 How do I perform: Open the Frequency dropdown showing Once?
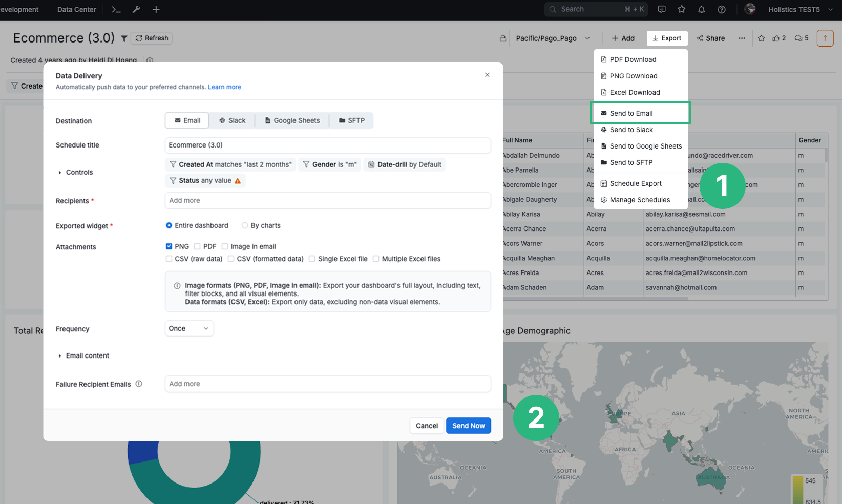(189, 328)
